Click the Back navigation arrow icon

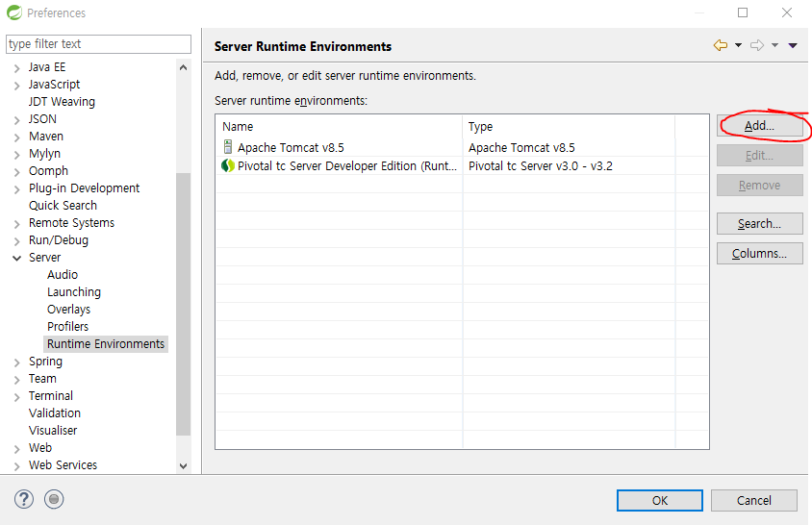[721, 45]
